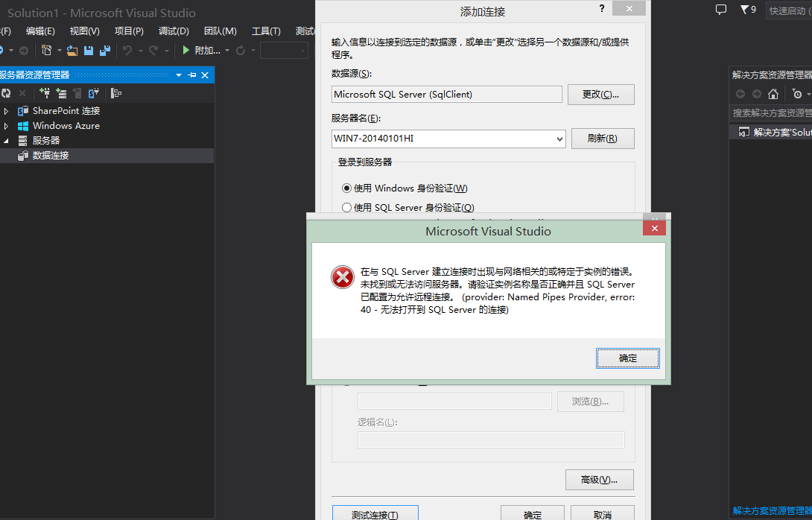Click the red error icon in the message box
This screenshot has height=520, width=812.
click(x=342, y=277)
